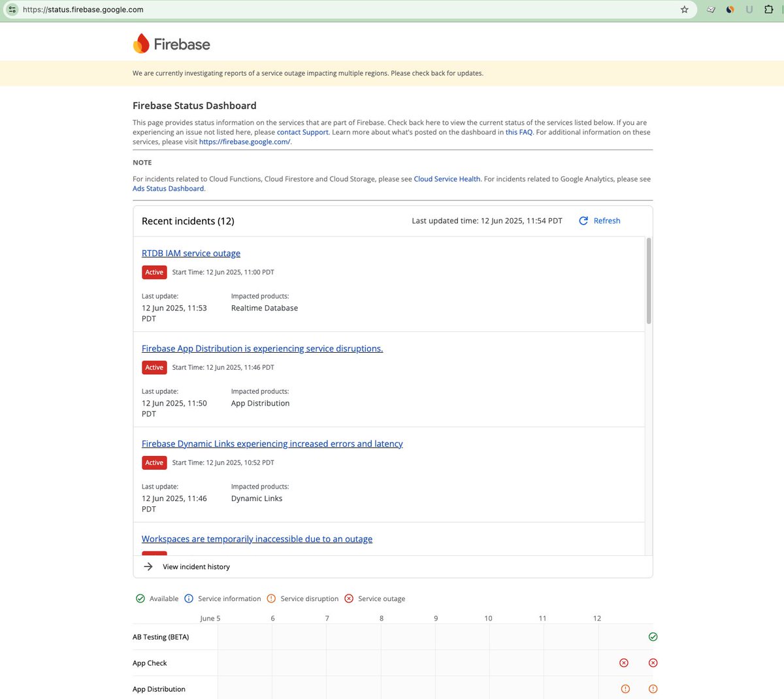This screenshot has height=699, width=784.
Task: Click last update 12 Jun 2025, 11:53 PDT
Action: click(174, 314)
